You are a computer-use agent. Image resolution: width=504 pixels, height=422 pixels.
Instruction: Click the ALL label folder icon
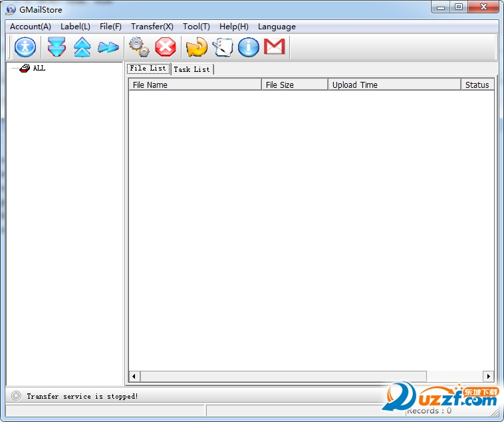point(25,69)
